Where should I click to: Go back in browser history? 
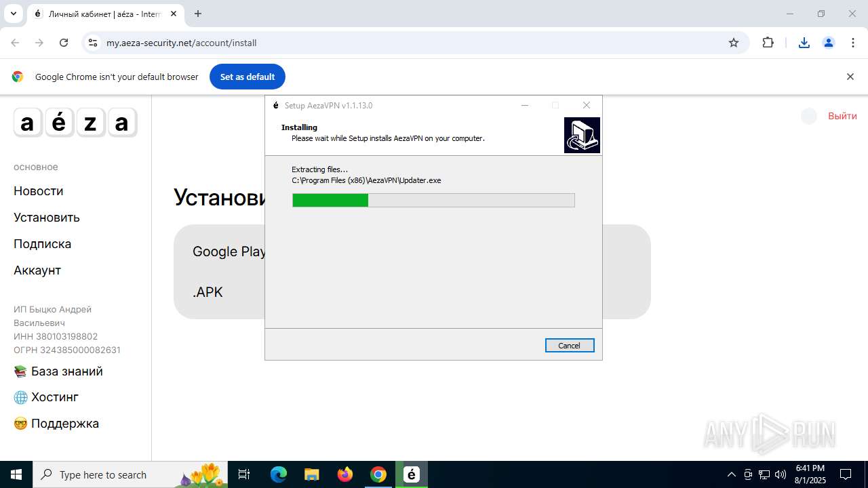(x=15, y=43)
